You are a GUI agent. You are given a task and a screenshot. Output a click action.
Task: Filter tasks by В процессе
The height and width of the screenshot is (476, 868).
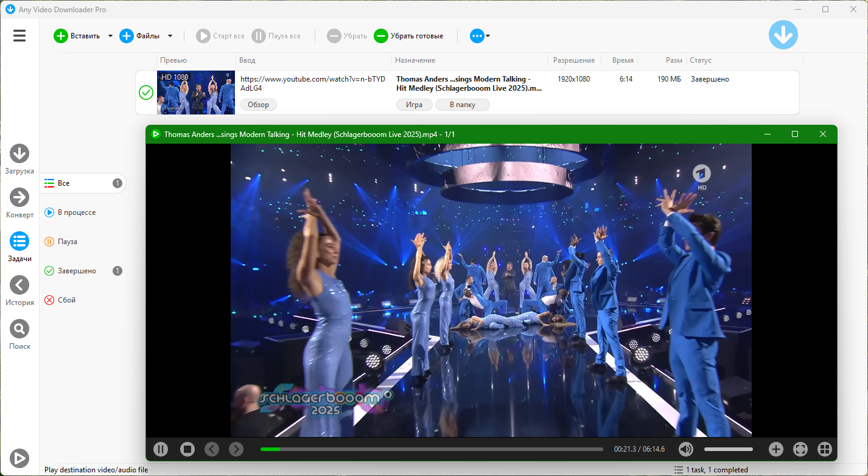(x=83, y=212)
